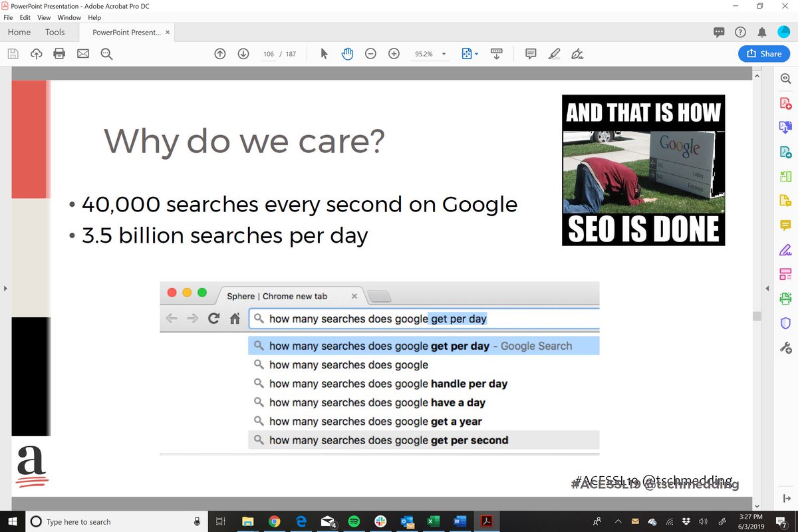Open the account profile avatar
The width and height of the screenshot is (798, 532).
(x=783, y=32)
